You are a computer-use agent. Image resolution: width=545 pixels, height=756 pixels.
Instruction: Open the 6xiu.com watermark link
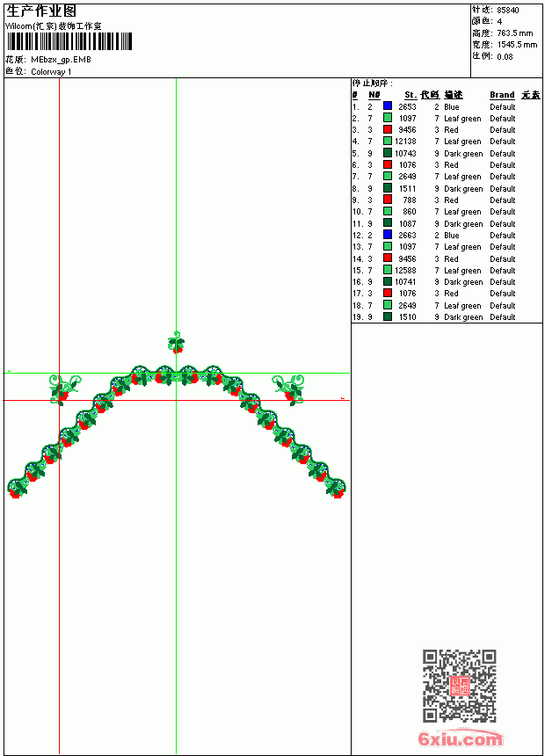pyautogui.click(x=461, y=738)
